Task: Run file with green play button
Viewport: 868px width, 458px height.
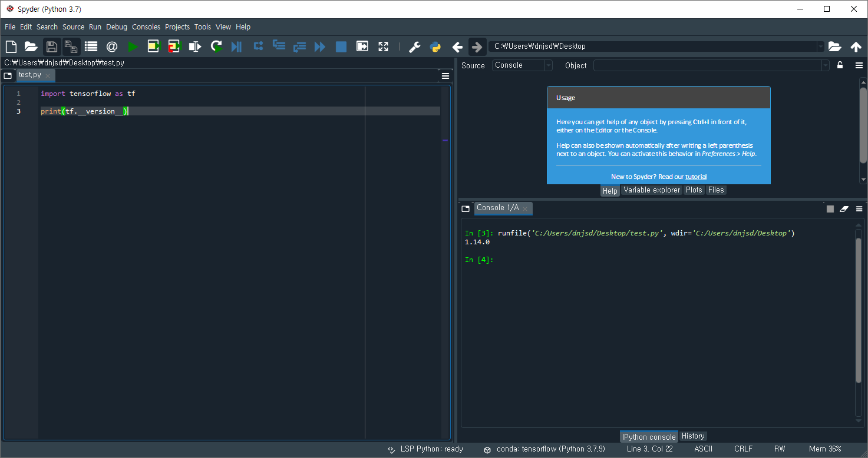Action: pyautogui.click(x=133, y=47)
